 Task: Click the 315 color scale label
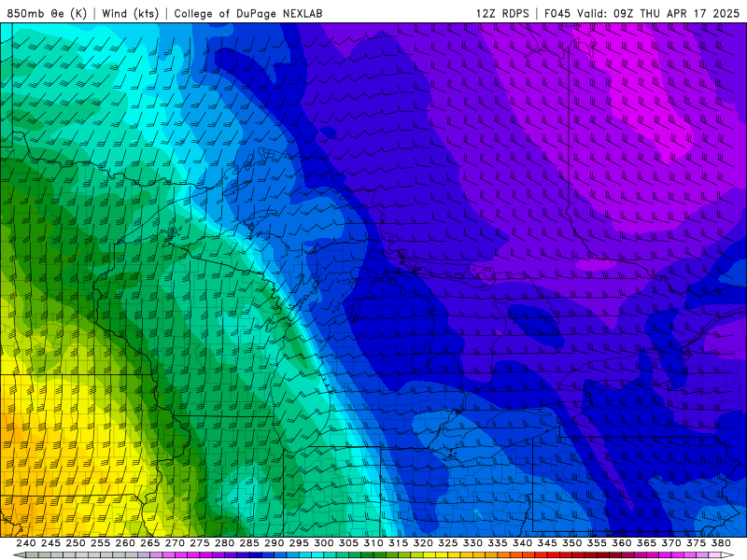(398, 543)
